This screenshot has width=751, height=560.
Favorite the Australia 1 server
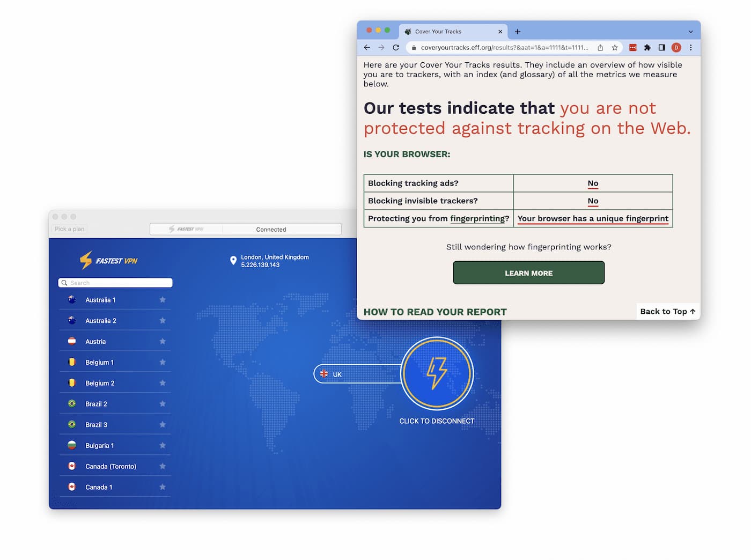(x=162, y=300)
